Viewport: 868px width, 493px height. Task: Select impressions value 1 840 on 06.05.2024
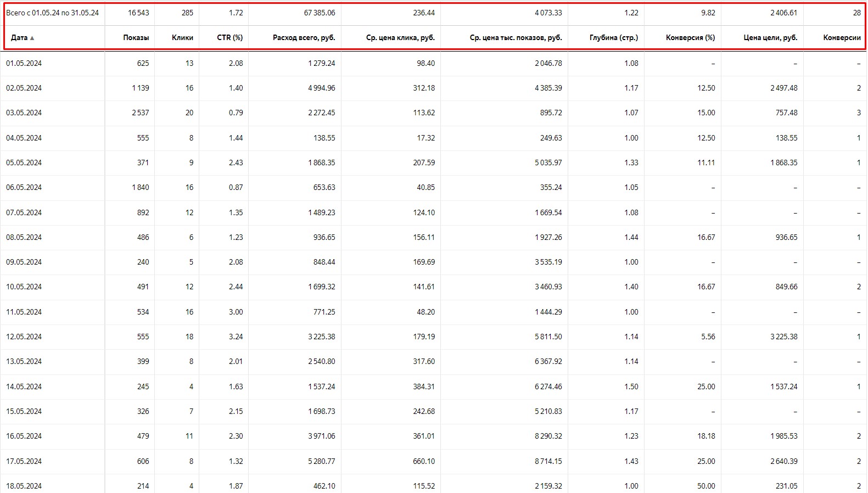coord(141,187)
